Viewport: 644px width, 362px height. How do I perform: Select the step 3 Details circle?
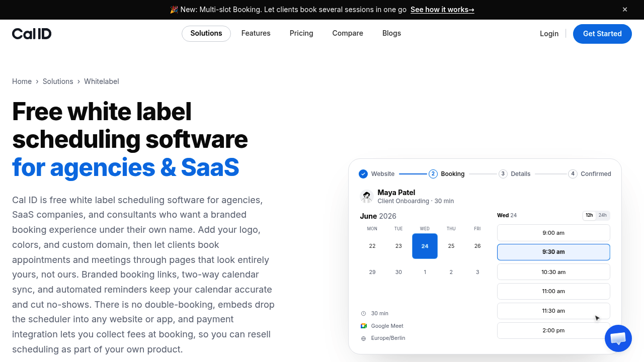pos(503,174)
